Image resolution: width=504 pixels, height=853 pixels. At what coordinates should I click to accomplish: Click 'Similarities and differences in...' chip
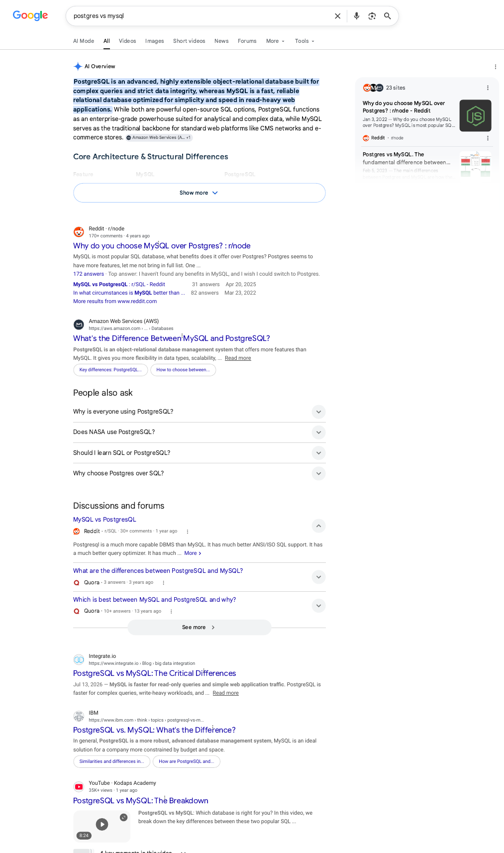111,761
